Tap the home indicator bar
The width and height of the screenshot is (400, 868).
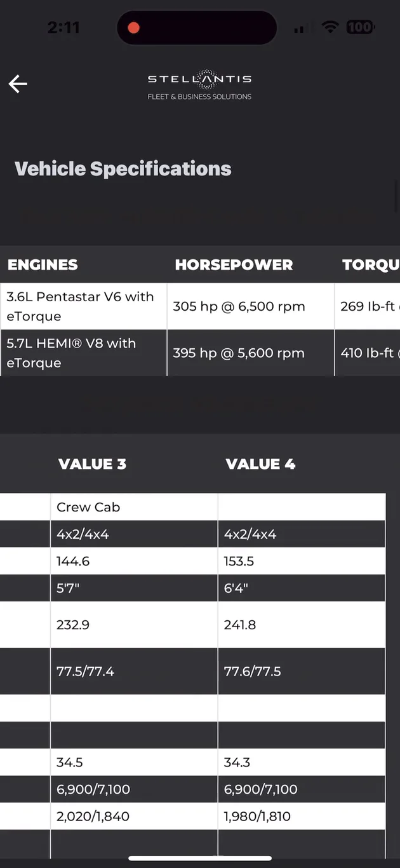tap(200, 858)
